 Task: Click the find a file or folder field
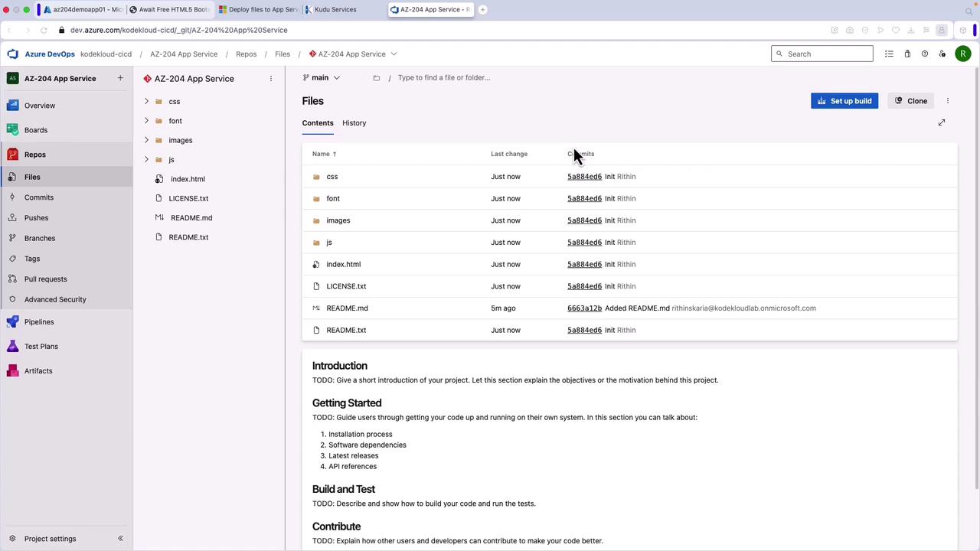pyautogui.click(x=444, y=78)
